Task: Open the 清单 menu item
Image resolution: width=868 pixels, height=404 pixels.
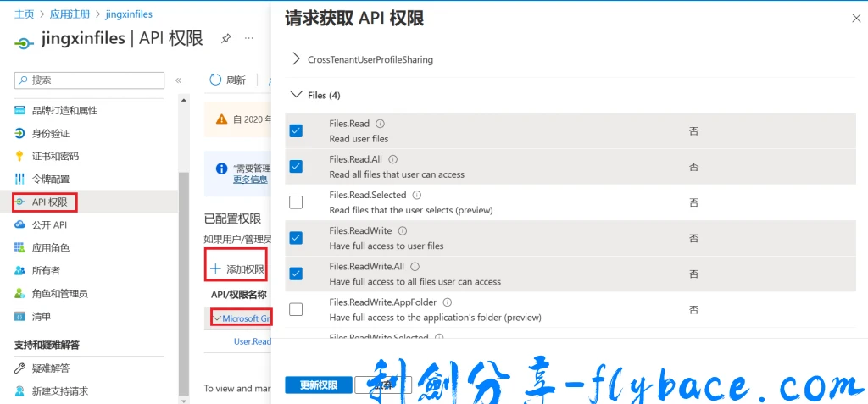Action: point(41,317)
